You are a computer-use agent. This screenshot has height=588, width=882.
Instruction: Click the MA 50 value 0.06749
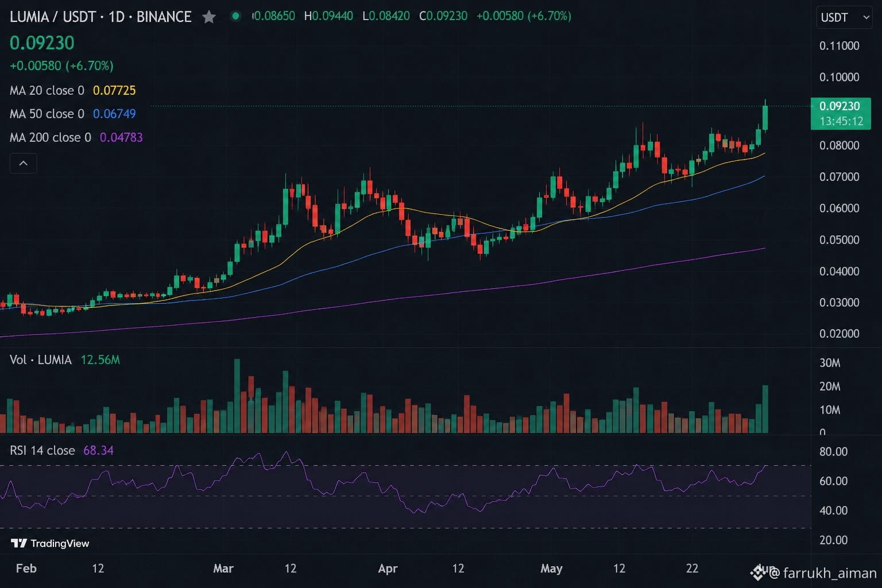coord(114,114)
